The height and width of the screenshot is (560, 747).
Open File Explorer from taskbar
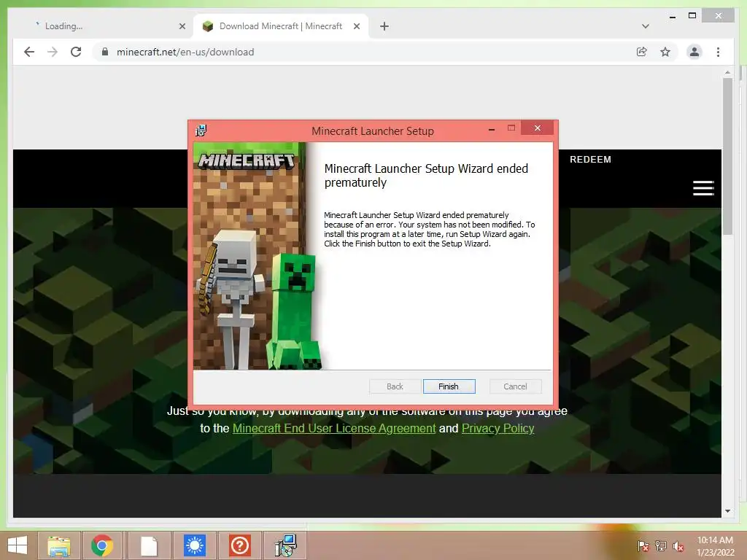point(58,545)
